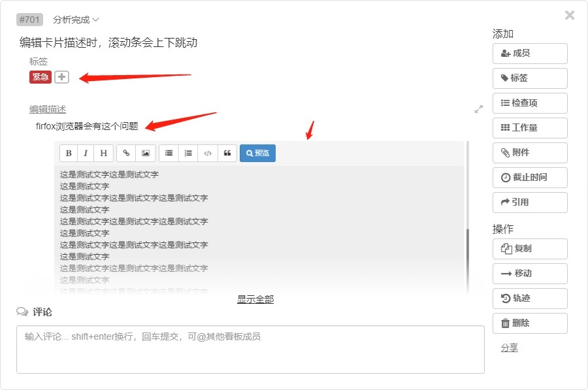Expand description editor to fullscreen

pos(478,109)
